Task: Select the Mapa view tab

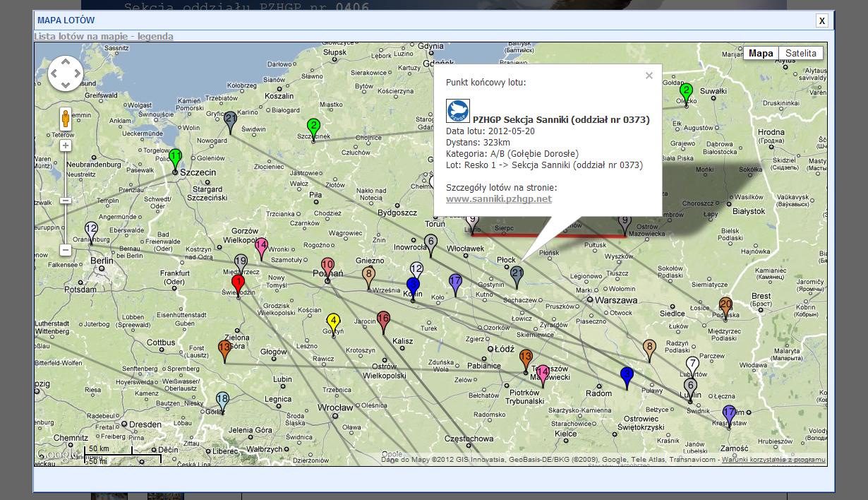Action: pyautogui.click(x=761, y=53)
